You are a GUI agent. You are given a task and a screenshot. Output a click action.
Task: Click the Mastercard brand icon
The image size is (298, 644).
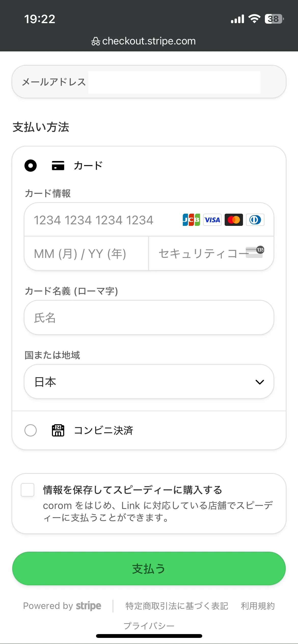234,220
